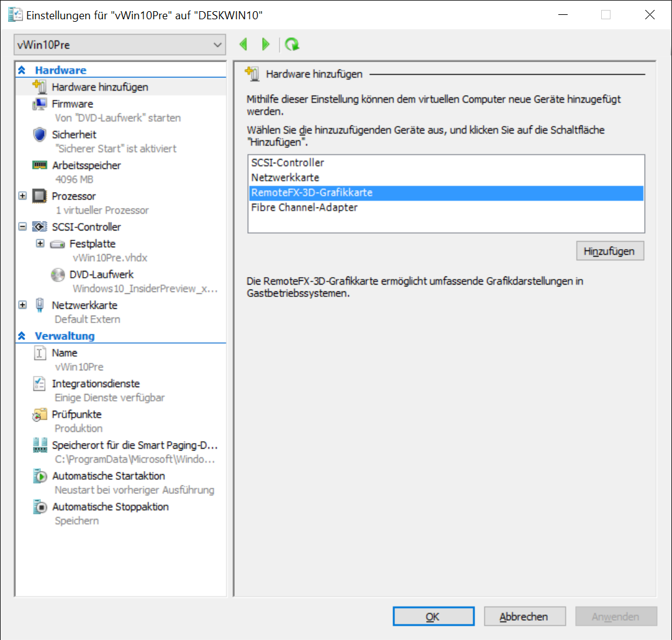Click the settings window title bar icon

point(15,14)
